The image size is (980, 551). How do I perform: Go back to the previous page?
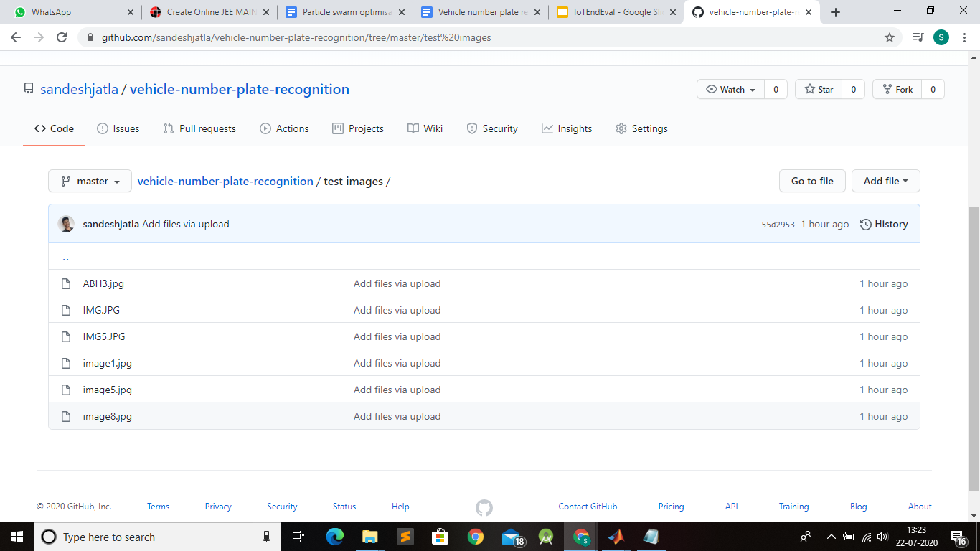16,37
